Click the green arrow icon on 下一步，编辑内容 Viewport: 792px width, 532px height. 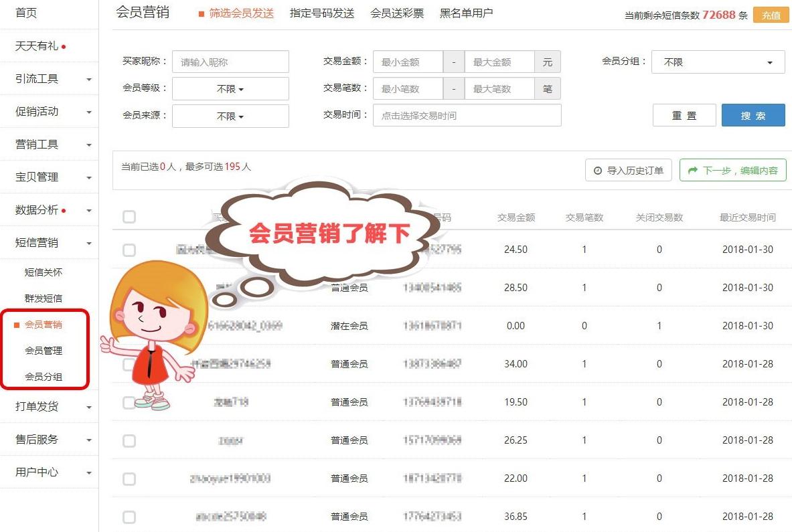(691, 170)
